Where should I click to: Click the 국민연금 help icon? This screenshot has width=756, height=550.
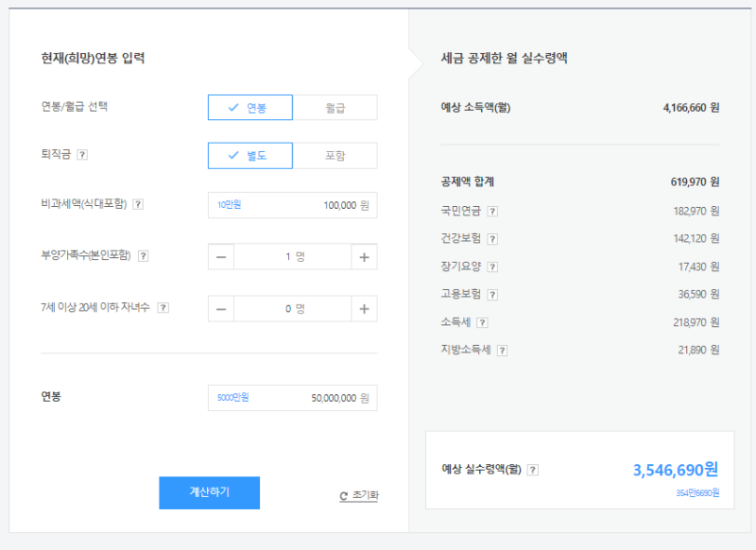tap(492, 212)
